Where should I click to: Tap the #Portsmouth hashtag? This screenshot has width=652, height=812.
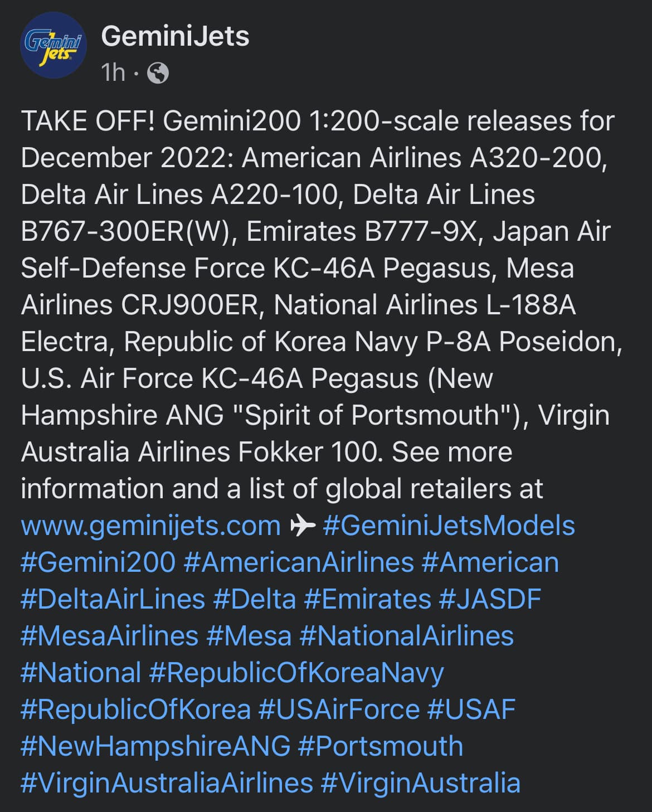[x=381, y=746]
